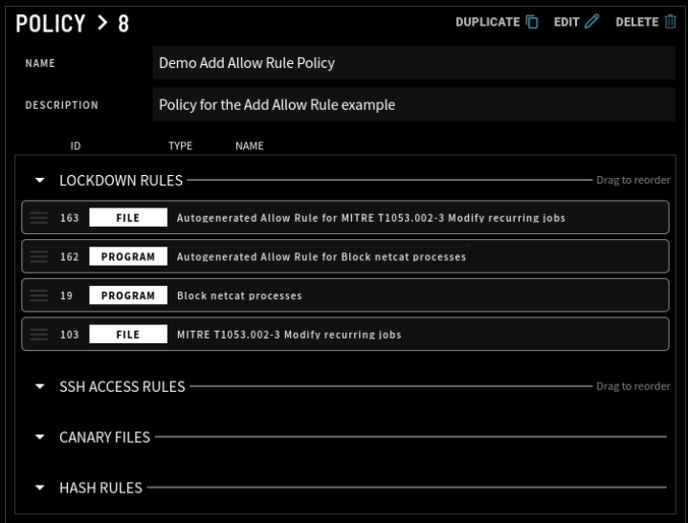The width and height of the screenshot is (688, 523).
Task: Click the Description field with policy text
Action: coord(414,105)
